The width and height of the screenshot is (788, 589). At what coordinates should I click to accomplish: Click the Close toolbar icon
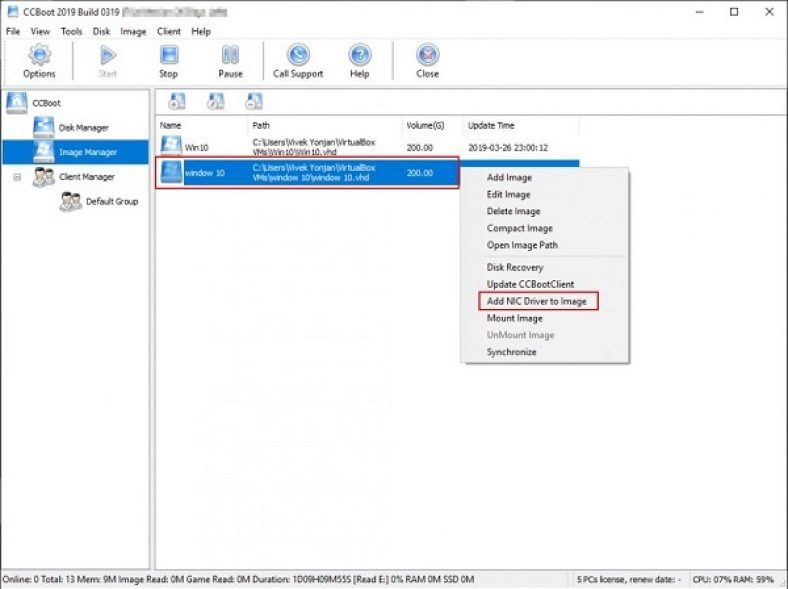coord(427,56)
